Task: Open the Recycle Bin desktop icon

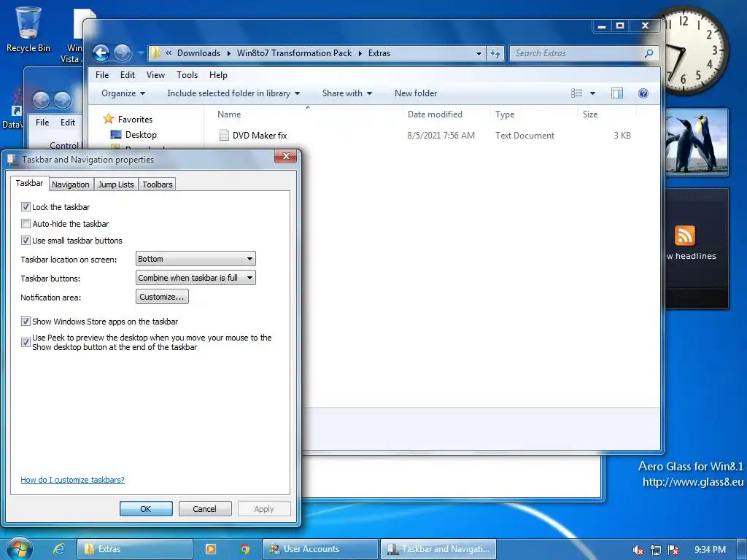Action: [x=28, y=29]
